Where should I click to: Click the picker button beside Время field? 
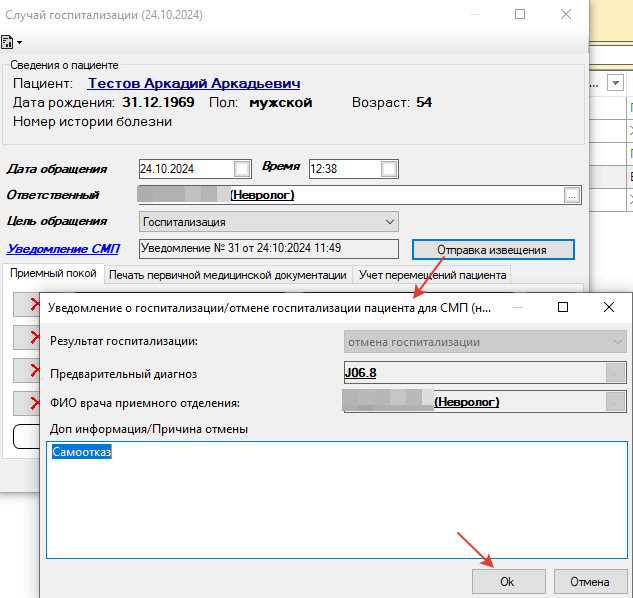tap(389, 168)
